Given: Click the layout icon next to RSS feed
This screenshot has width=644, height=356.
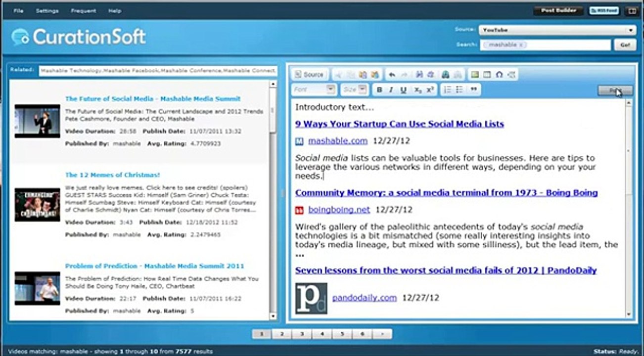Looking at the screenshot, I should click(632, 10).
